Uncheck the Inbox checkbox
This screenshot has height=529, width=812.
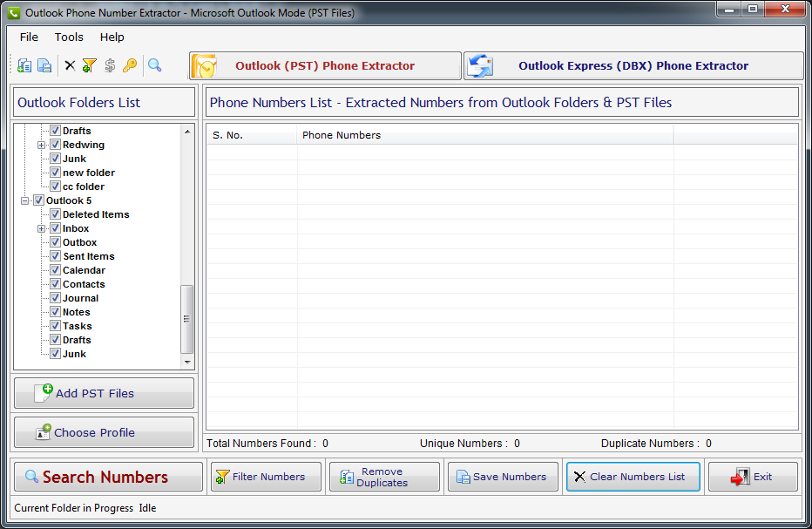click(56, 228)
